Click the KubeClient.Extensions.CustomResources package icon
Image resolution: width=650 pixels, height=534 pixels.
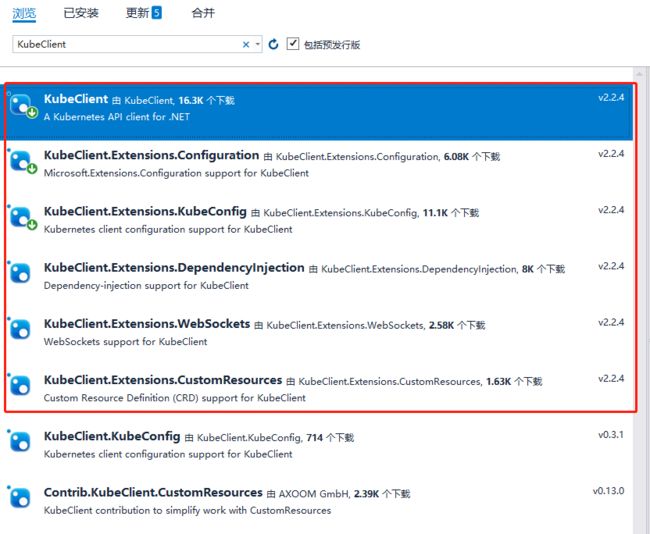[x=20, y=386]
